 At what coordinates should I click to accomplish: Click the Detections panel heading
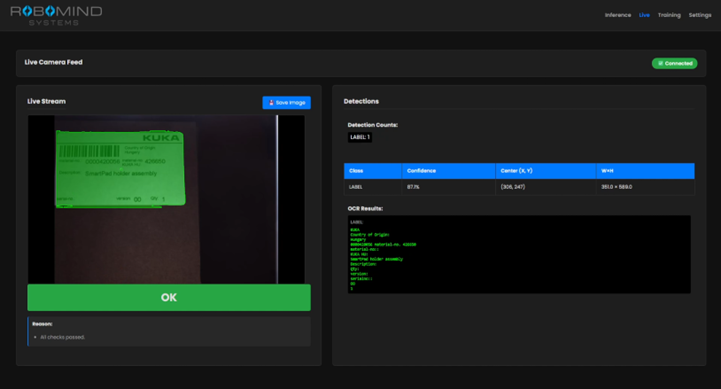click(x=361, y=101)
